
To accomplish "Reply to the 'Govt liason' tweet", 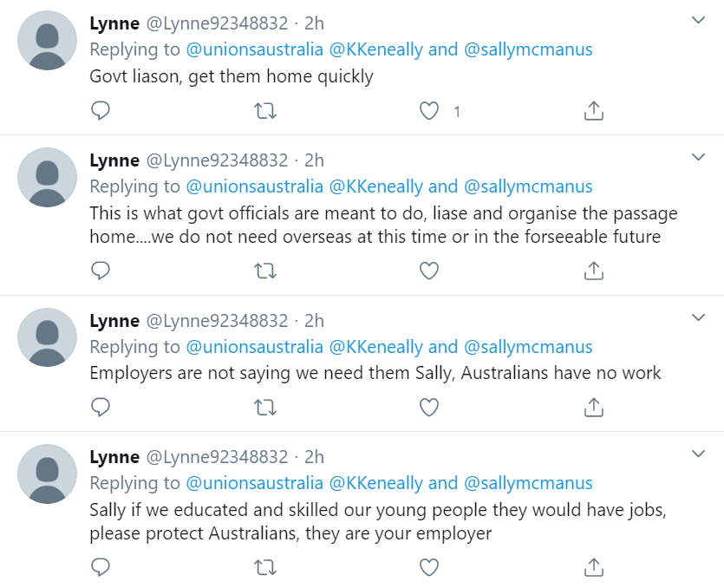I will pyautogui.click(x=101, y=111).
